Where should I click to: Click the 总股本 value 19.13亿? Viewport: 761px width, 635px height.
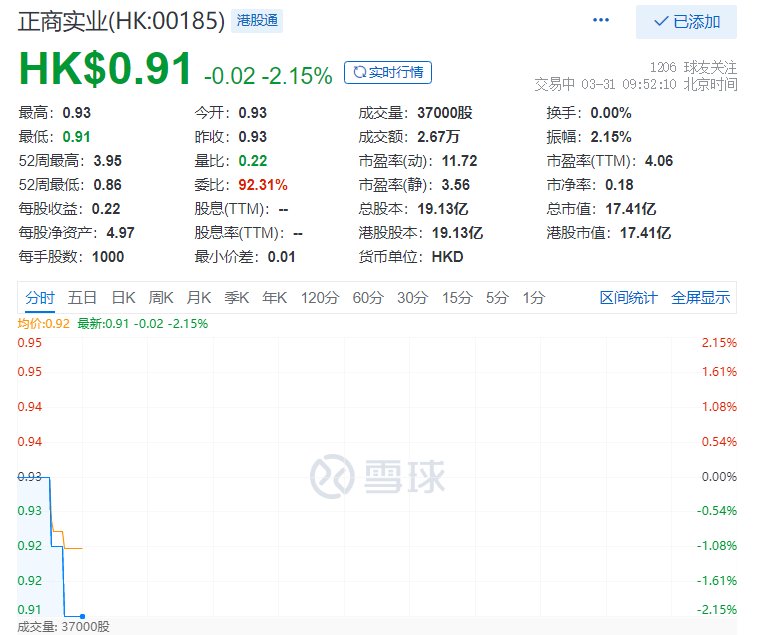tap(443, 209)
